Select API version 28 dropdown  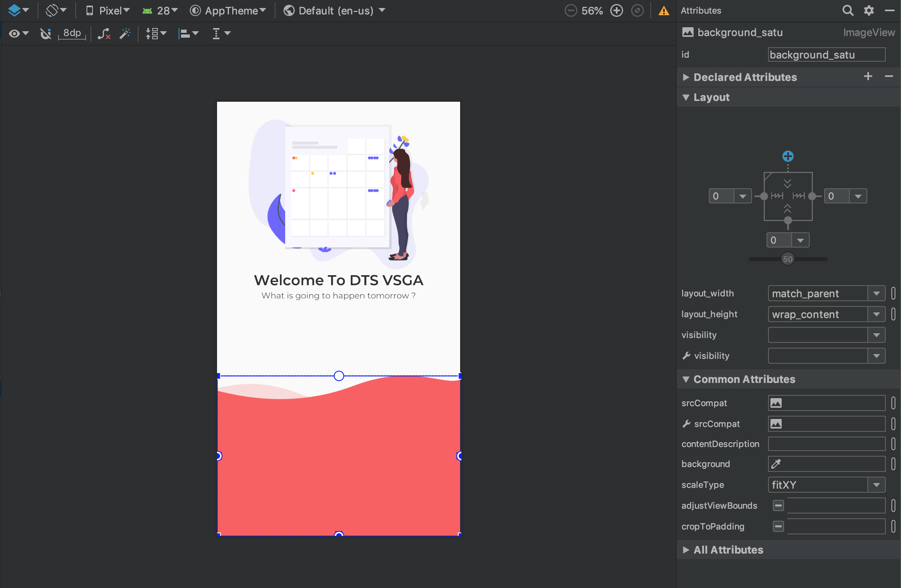[x=160, y=10]
